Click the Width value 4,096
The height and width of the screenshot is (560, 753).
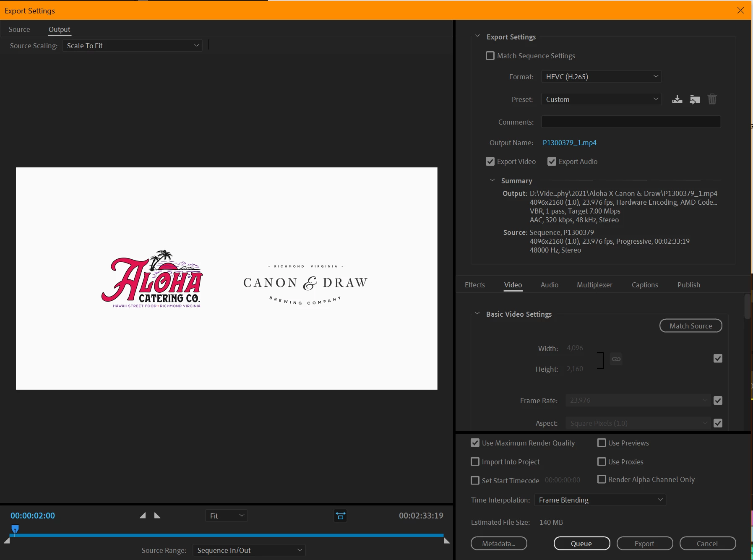click(575, 348)
